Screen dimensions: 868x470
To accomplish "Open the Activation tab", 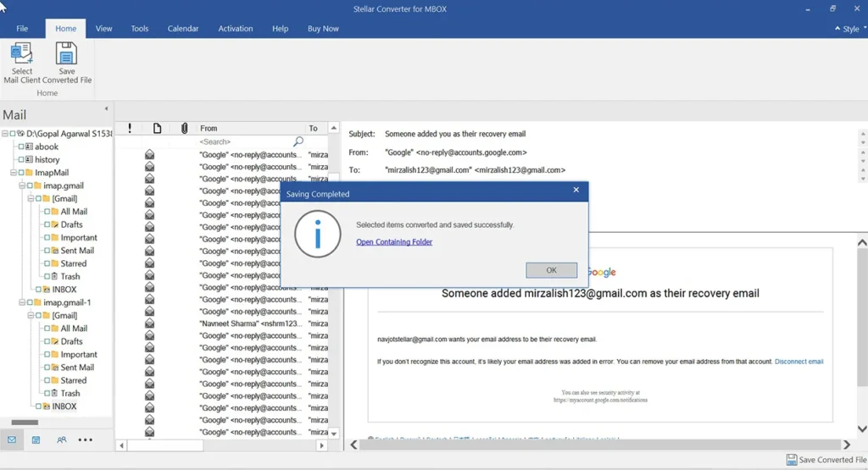I will 236,29.
